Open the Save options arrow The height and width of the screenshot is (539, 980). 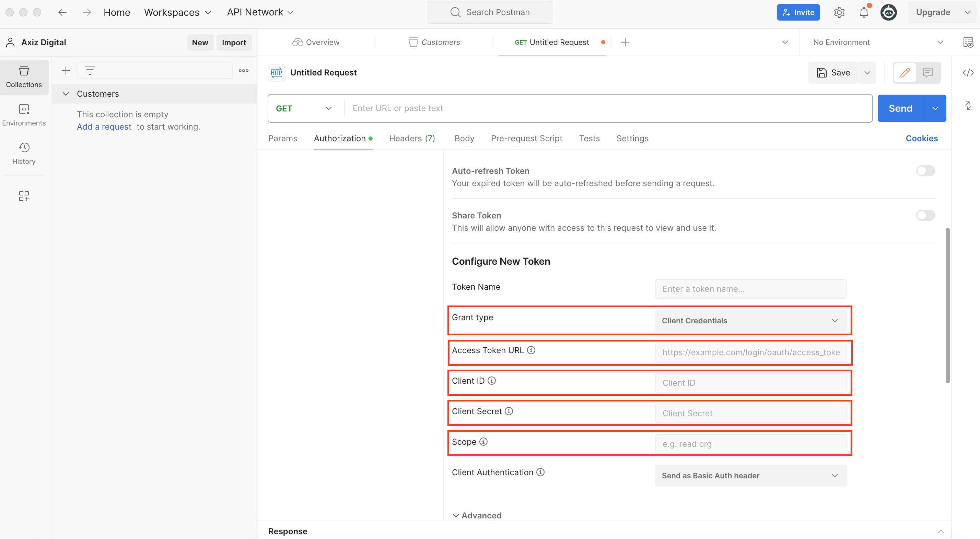(x=867, y=72)
